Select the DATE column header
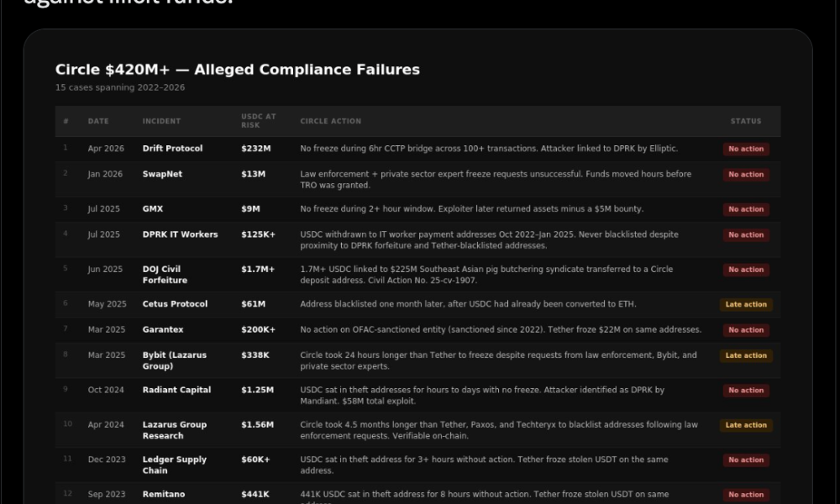This screenshot has height=504, width=840. (98, 121)
